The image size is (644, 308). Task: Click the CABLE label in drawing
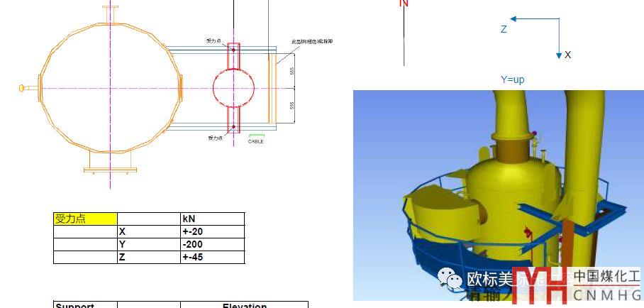(x=256, y=141)
